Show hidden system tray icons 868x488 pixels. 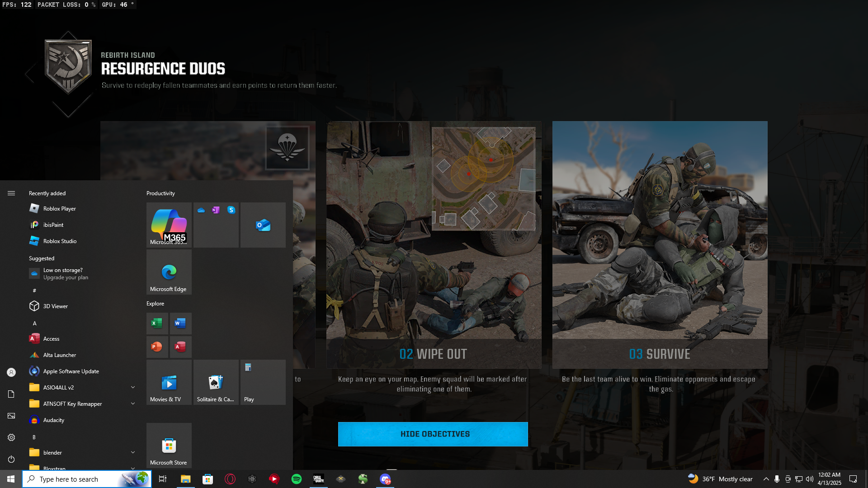766,479
